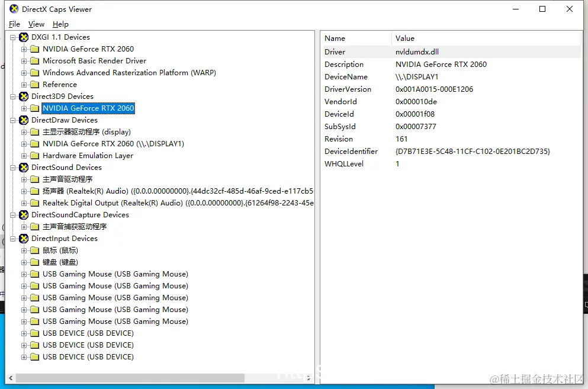Click the DirectDraw Devices DirectX icon
This screenshot has width=588, height=389.
click(x=24, y=120)
